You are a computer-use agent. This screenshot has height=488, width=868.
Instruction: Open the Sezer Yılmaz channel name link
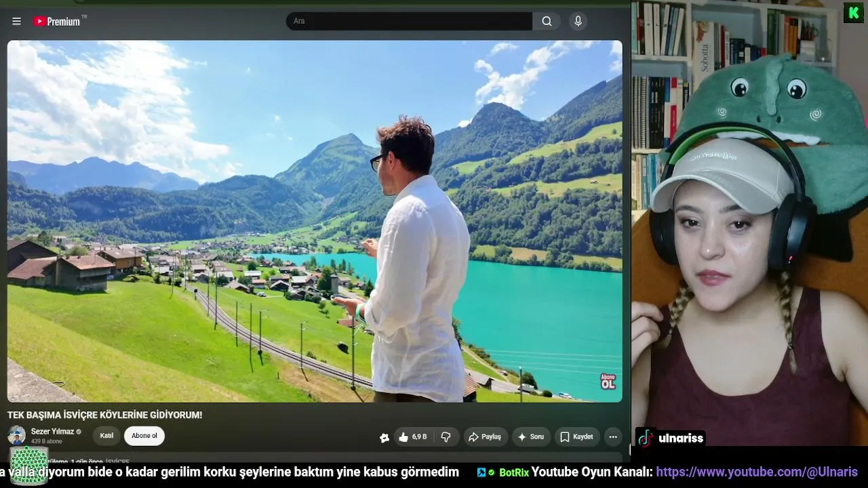click(x=52, y=432)
